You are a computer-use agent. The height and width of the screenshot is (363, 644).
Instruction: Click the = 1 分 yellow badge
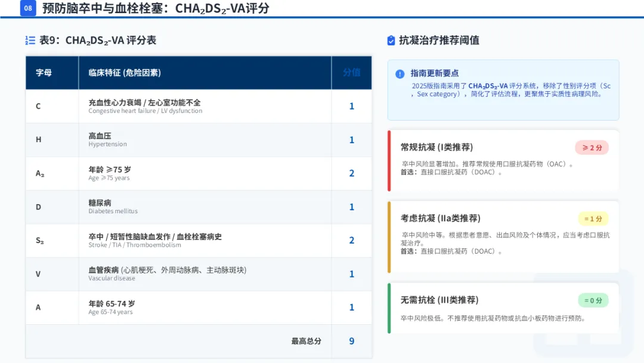point(593,219)
